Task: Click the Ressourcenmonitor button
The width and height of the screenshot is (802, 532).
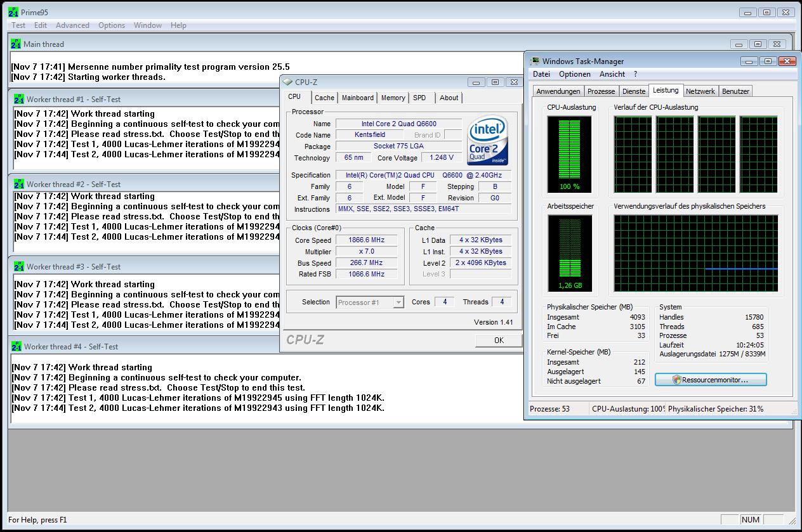Action: (x=711, y=380)
